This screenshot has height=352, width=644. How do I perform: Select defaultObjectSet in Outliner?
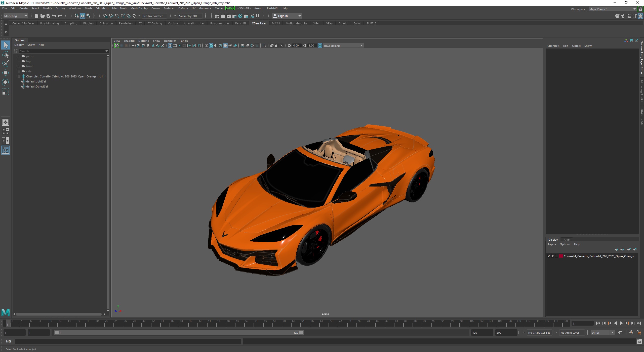(37, 86)
